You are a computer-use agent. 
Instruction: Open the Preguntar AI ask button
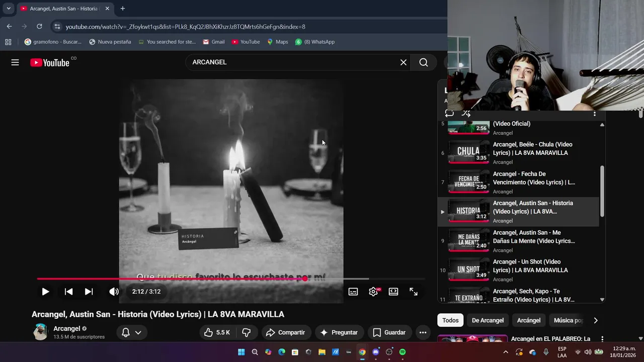coord(340,332)
